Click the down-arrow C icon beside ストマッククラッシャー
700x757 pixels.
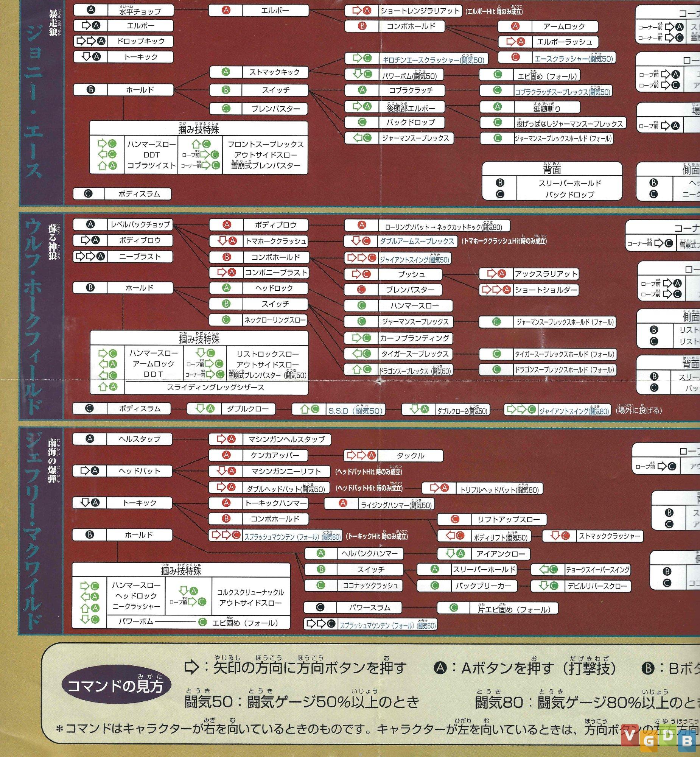560,536
